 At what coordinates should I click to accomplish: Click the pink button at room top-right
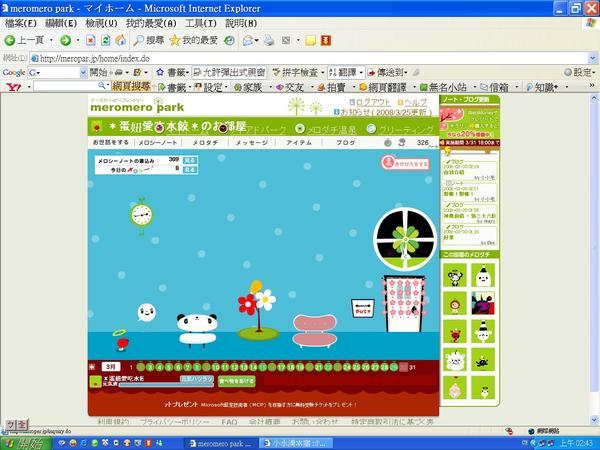tap(405, 163)
